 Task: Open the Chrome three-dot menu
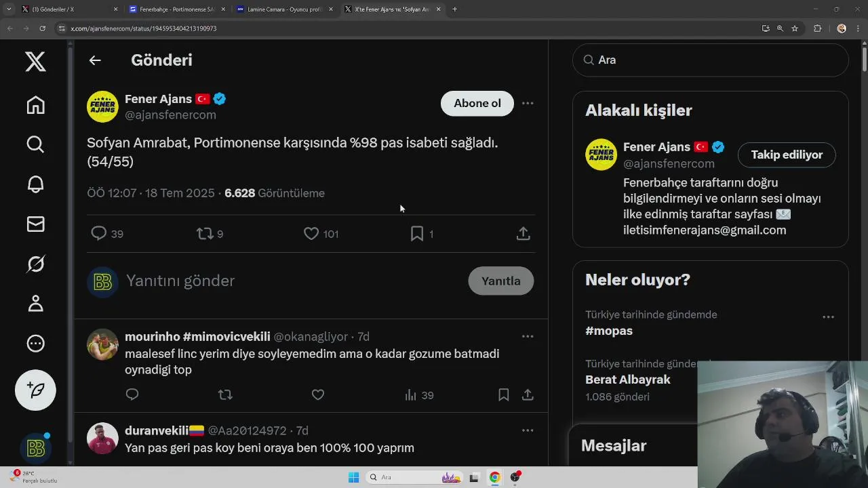[x=859, y=28]
